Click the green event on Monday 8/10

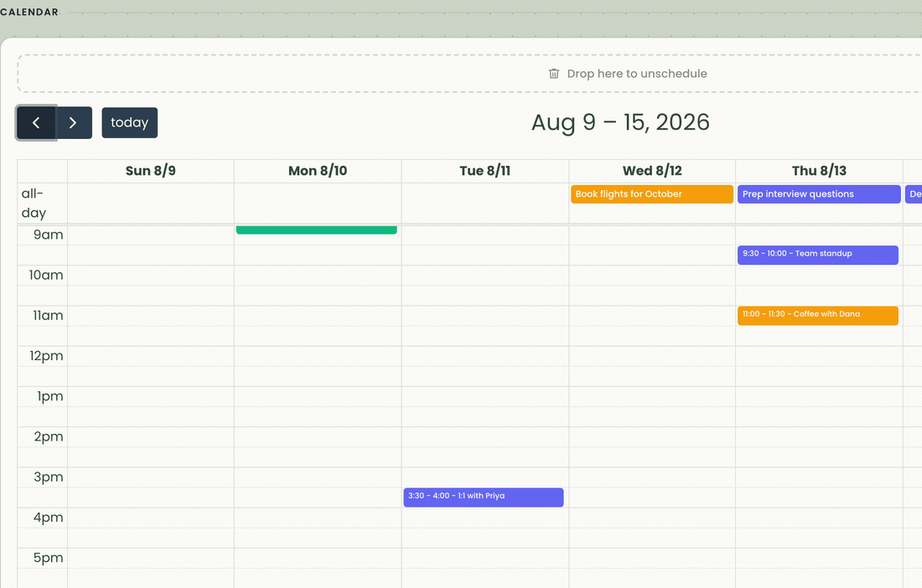(316, 230)
